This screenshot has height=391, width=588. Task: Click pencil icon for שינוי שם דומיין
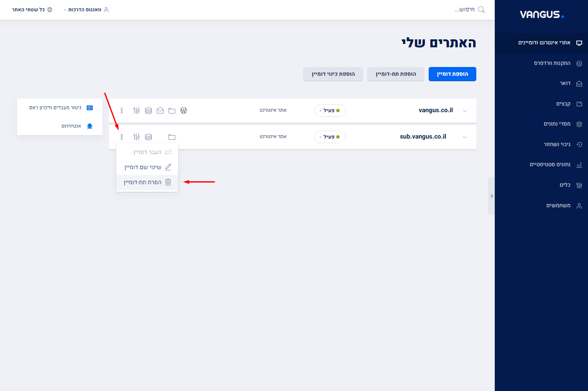(x=168, y=167)
